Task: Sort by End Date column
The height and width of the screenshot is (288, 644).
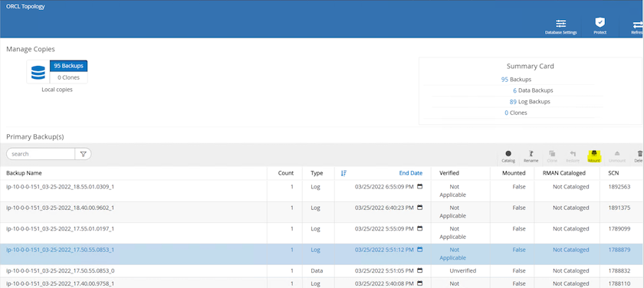Action: [x=411, y=173]
